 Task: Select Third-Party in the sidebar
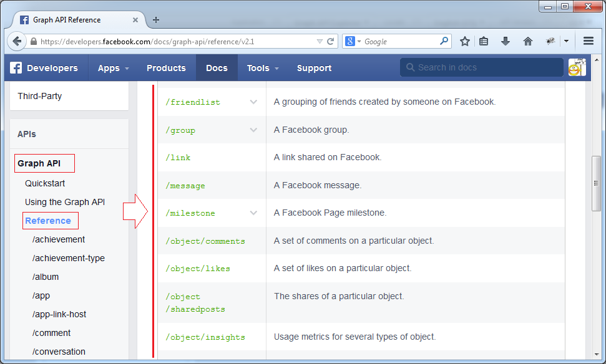(x=39, y=96)
